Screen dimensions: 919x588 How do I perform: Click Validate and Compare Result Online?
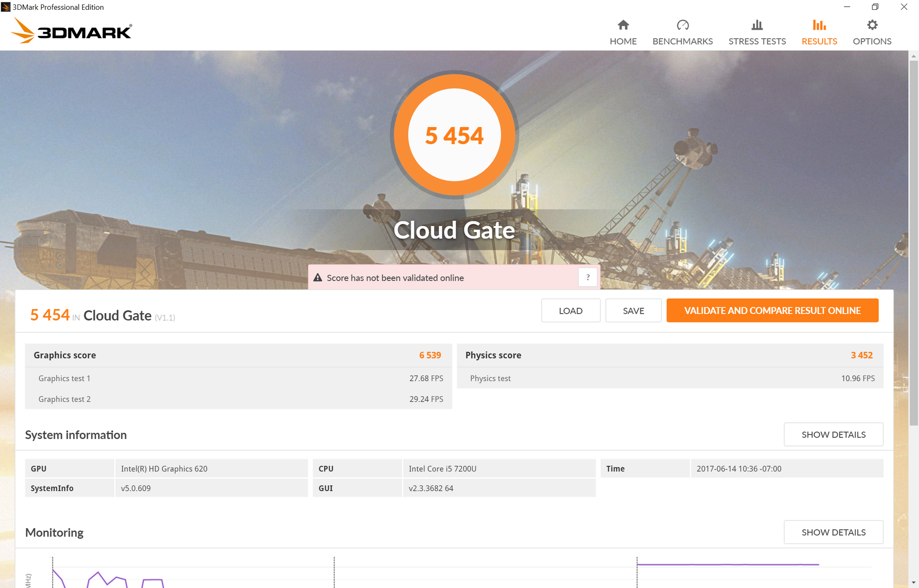click(772, 311)
